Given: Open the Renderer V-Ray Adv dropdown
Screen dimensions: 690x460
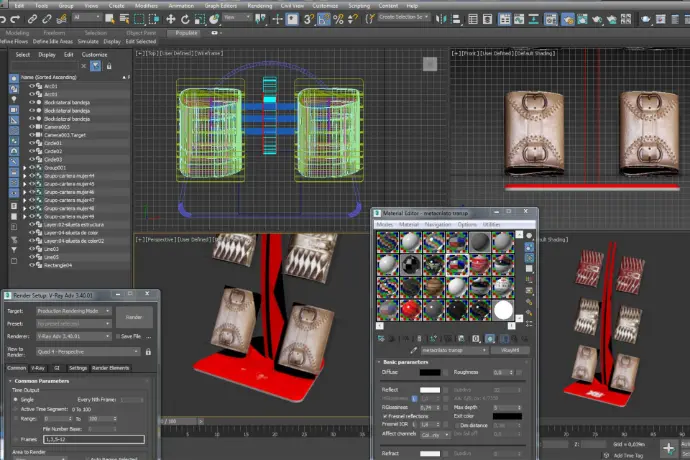Looking at the screenshot, I should point(74,336).
